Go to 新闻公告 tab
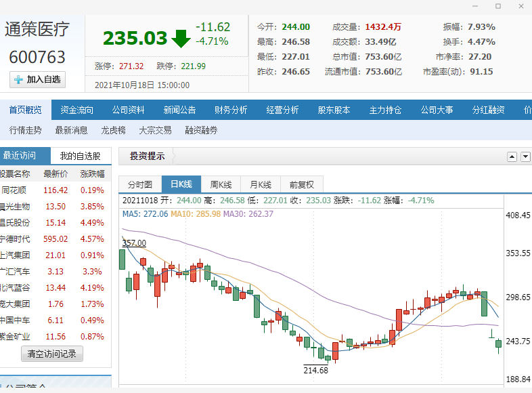This screenshot has width=532, height=393. (x=180, y=110)
